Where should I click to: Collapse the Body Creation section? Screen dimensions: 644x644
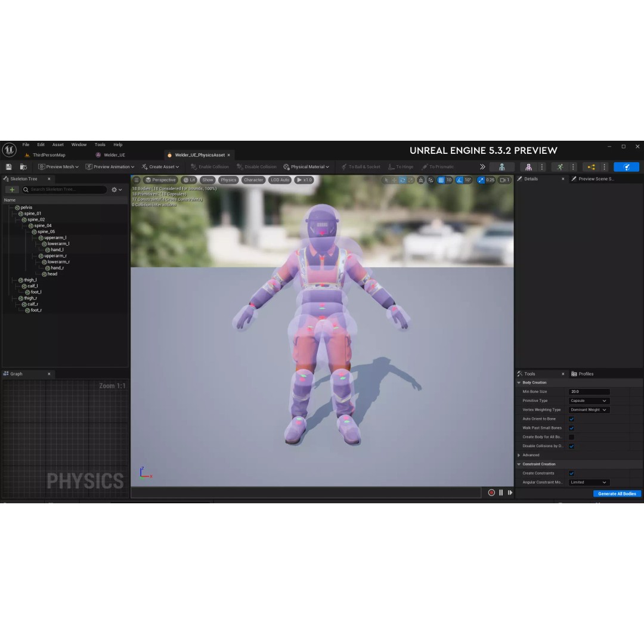point(519,382)
